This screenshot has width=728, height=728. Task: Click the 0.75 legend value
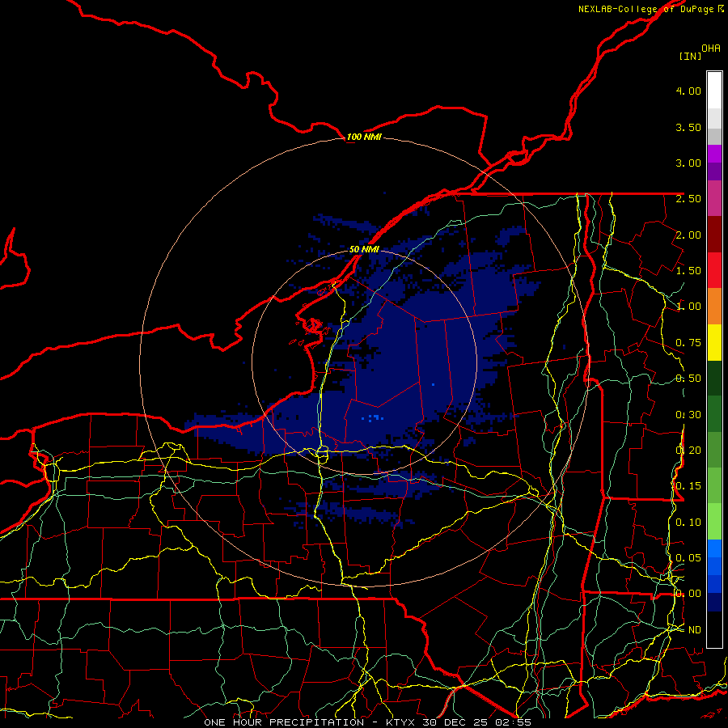click(688, 343)
